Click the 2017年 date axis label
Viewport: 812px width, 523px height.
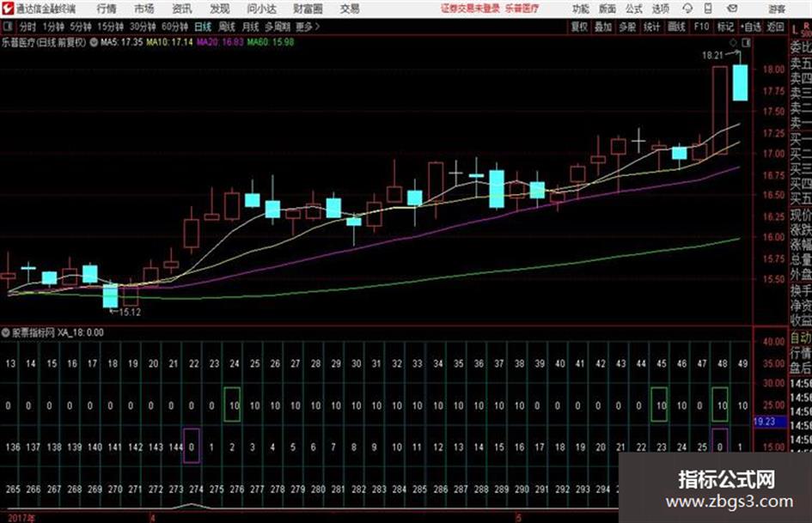point(21,518)
